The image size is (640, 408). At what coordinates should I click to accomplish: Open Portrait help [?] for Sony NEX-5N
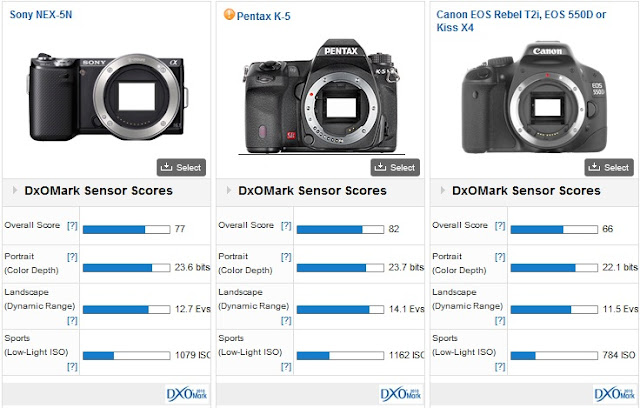point(72,257)
